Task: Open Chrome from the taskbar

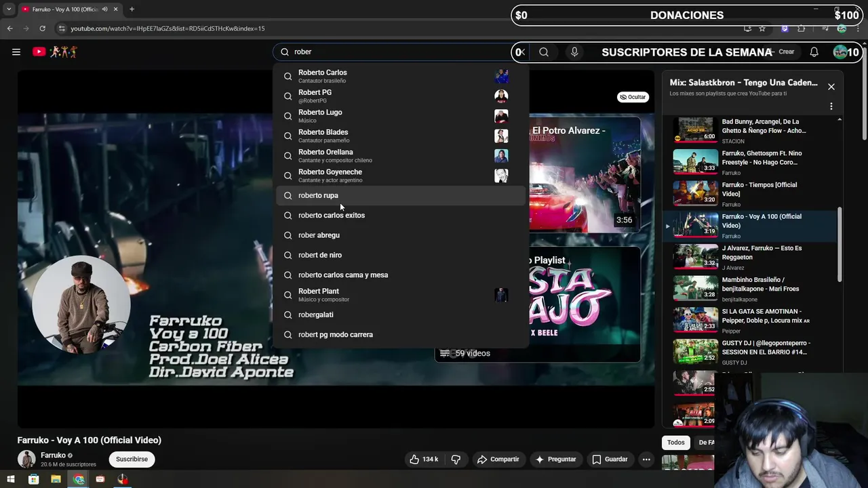Action: click(79, 479)
